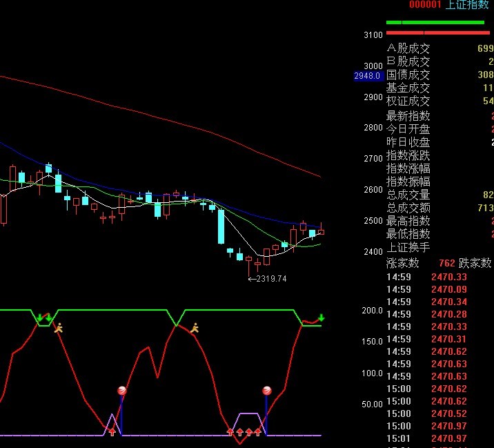Click the tick price 2470.31
Image resolution: width=494 pixels, height=448 pixels.
449,339
